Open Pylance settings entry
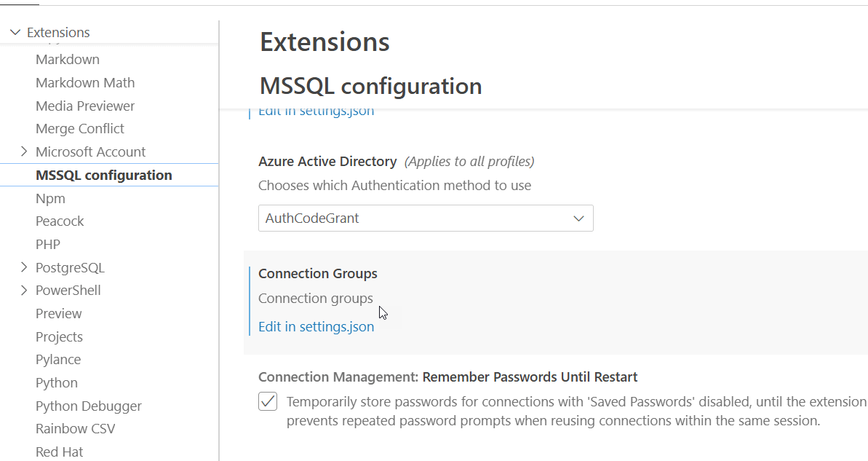Screen dimensions: 868x461 (58, 360)
